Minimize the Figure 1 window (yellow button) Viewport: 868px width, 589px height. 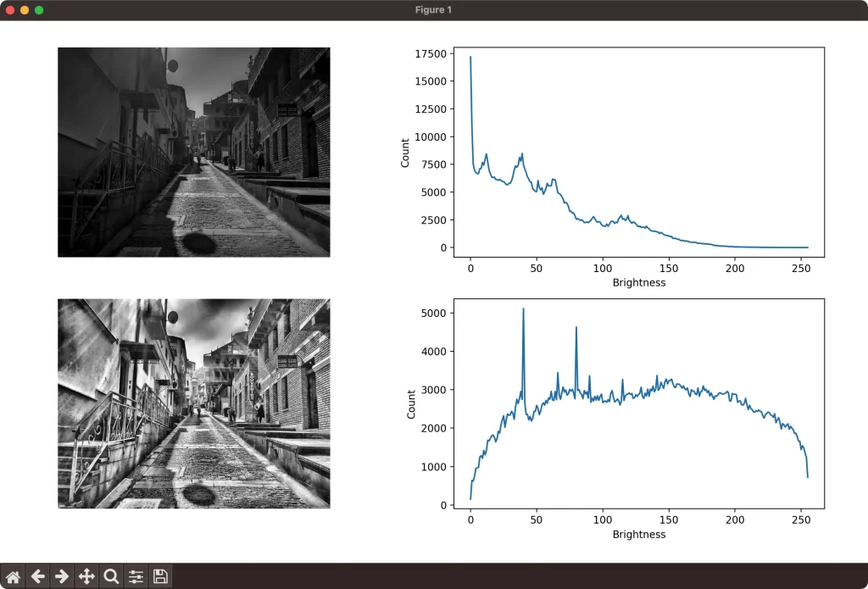coord(25,10)
